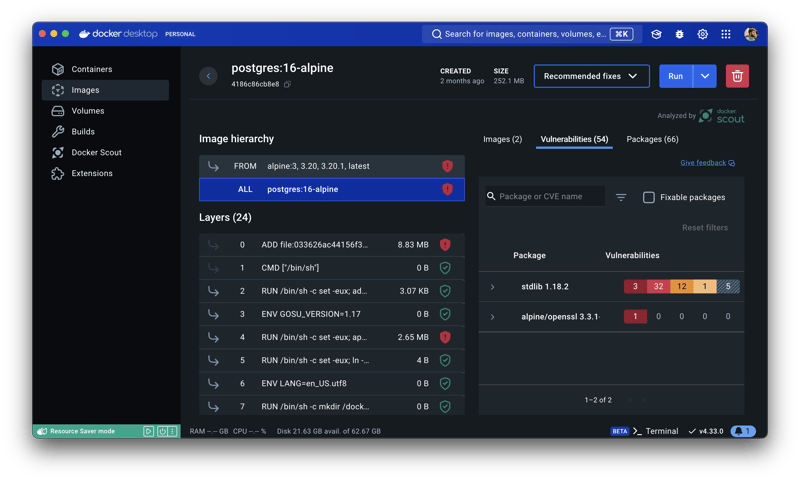The height and width of the screenshot is (481, 800).
Task: Click the red shield on layer 4
Action: 445,337
